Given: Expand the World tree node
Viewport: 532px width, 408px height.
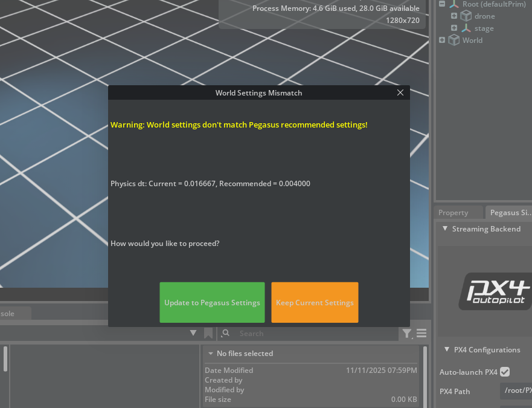Looking at the screenshot, I should [x=442, y=40].
